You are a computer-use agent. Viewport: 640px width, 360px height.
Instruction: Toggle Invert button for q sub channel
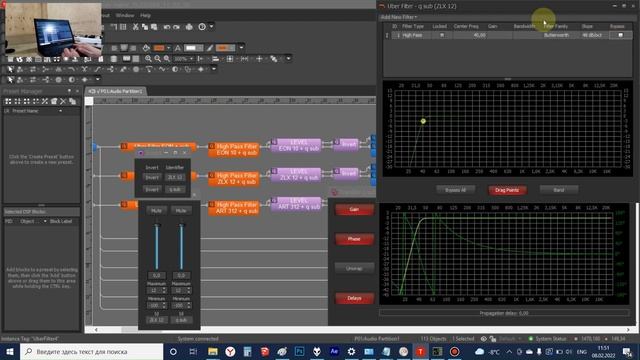tap(152, 190)
